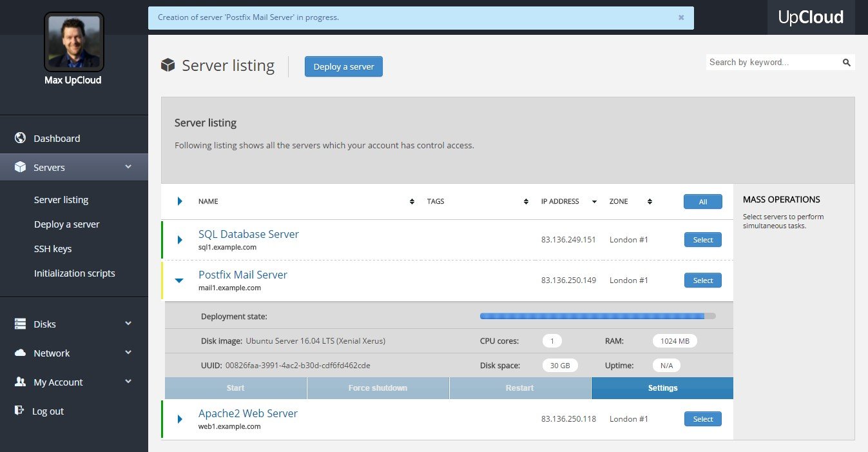The width and height of the screenshot is (868, 452).
Task: Click Log out in sidebar
Action: [48, 411]
